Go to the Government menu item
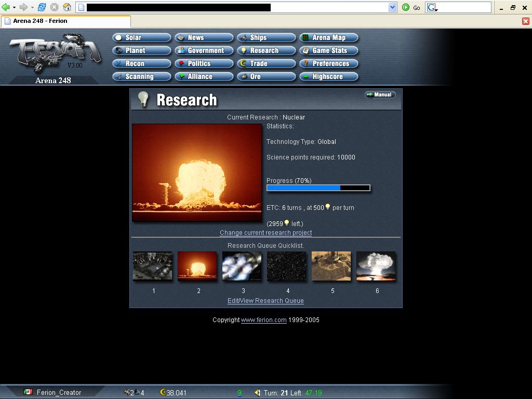This screenshot has width=532, height=399. (204, 50)
